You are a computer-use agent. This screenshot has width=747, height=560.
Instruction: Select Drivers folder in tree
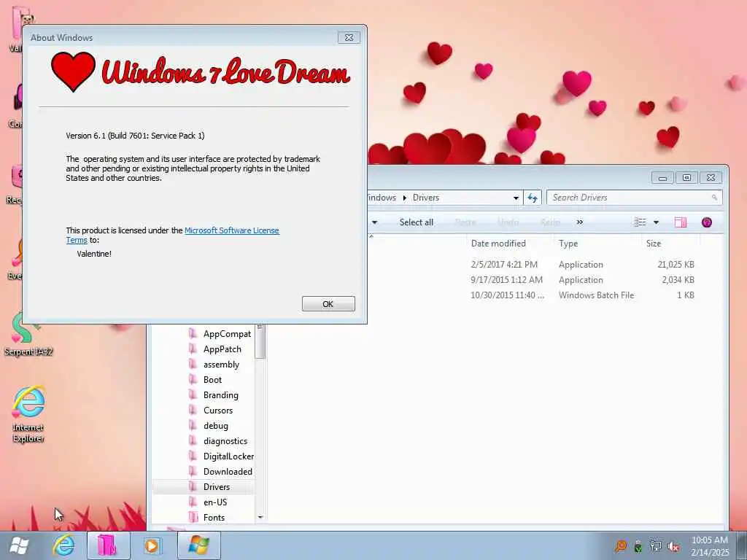click(x=216, y=486)
